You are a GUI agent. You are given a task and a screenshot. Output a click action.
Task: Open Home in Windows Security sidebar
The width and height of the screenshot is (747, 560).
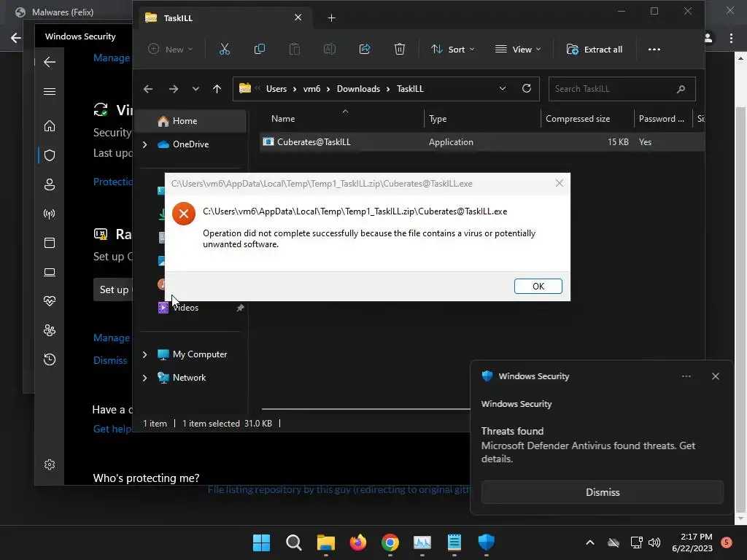pos(50,125)
